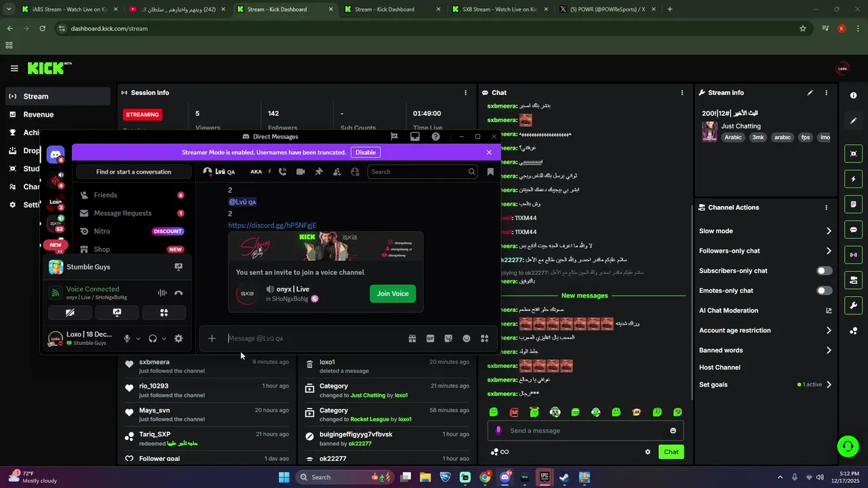Focus the Discord Search box
Image resolution: width=868 pixels, height=488 pixels.
point(422,172)
